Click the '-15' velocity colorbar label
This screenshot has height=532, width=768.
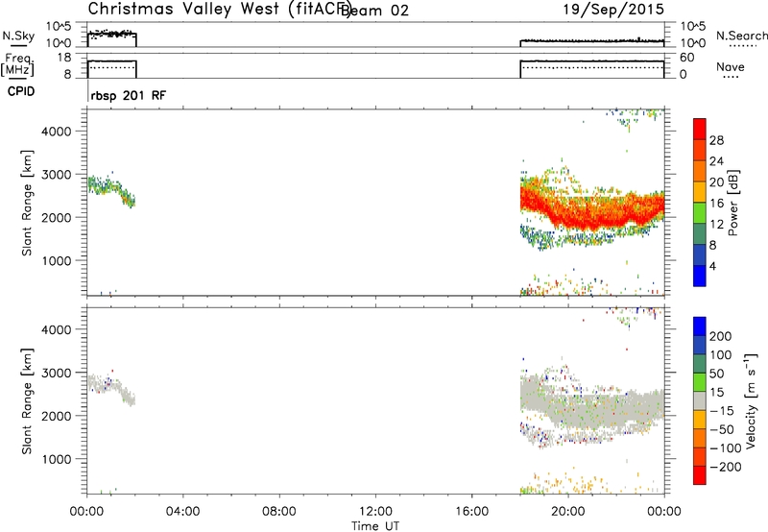click(722, 410)
